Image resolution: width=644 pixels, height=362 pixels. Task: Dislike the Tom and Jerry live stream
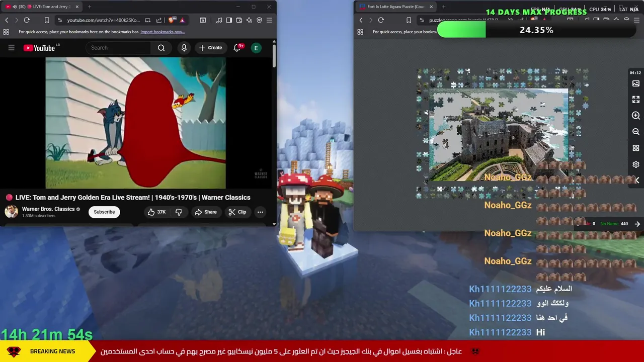pyautogui.click(x=179, y=212)
